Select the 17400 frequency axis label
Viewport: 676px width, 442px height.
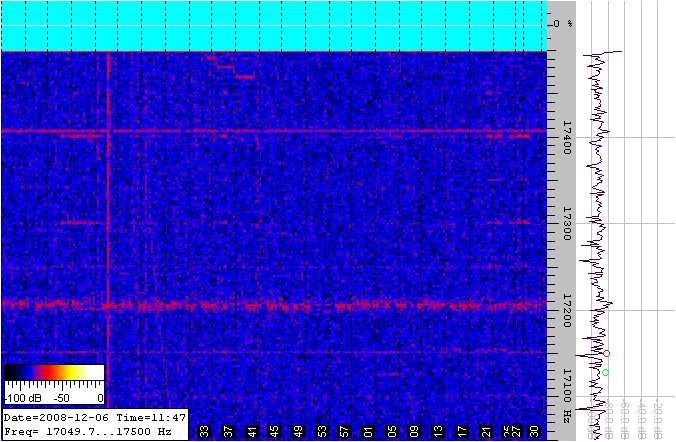567,138
